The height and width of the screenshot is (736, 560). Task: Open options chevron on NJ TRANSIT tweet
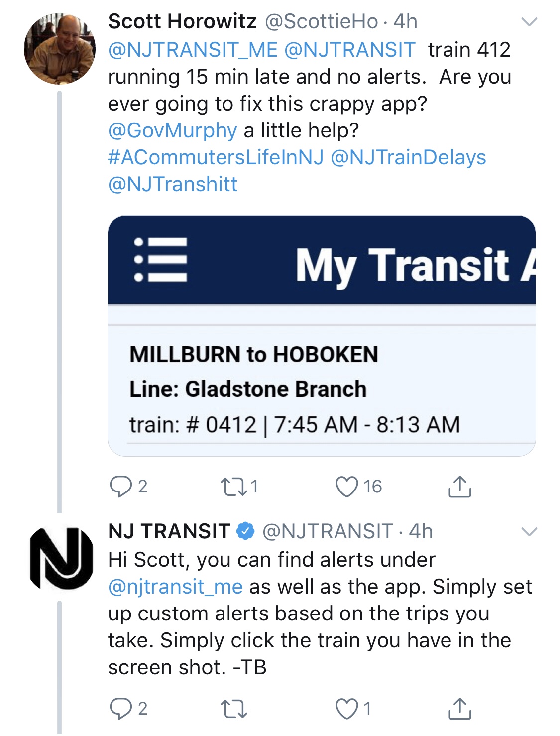tap(529, 532)
